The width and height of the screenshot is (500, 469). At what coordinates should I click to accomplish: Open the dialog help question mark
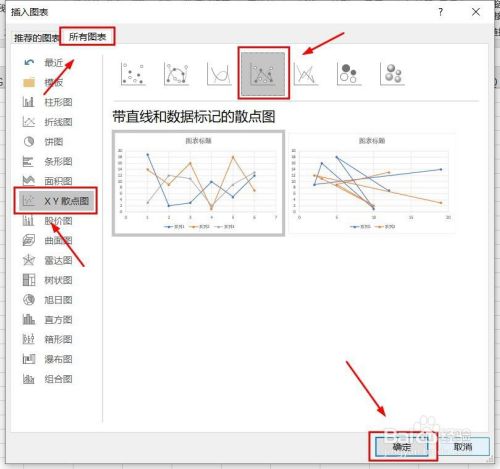point(441,12)
